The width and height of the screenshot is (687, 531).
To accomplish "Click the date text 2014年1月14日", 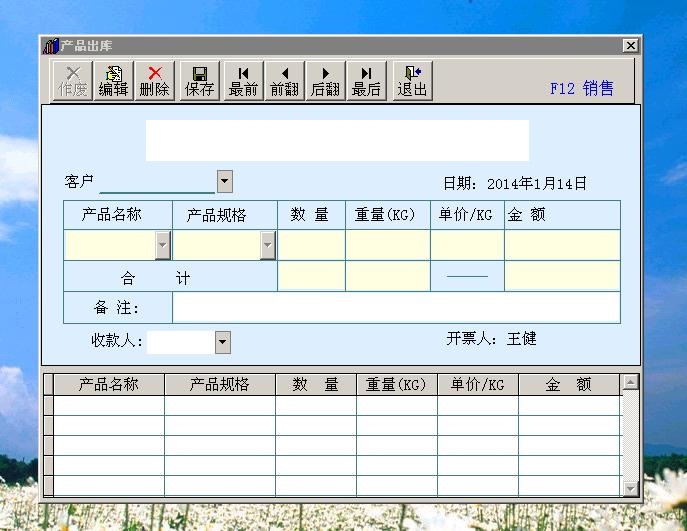I will 537,184.
